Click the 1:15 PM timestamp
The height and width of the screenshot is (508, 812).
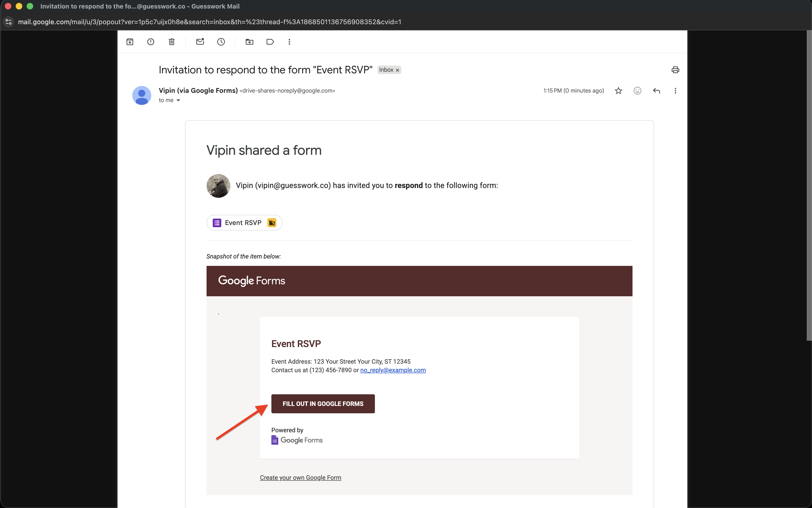[x=573, y=91]
